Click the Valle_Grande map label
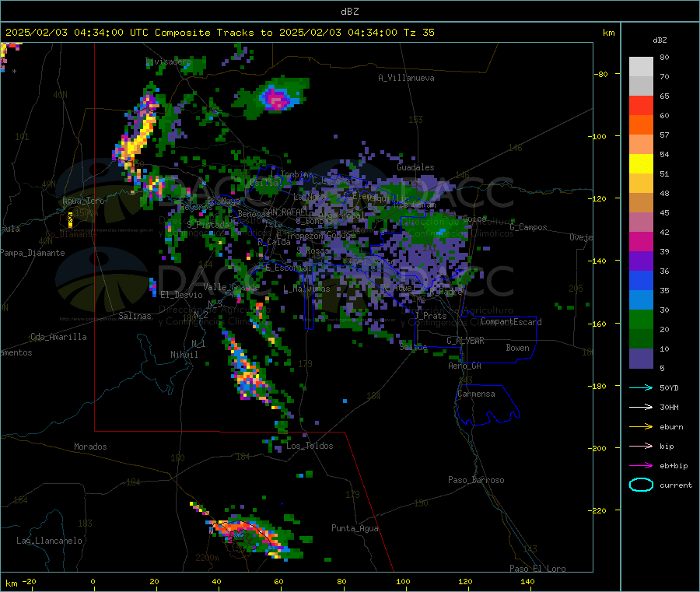The height and width of the screenshot is (592, 700). tap(231, 286)
